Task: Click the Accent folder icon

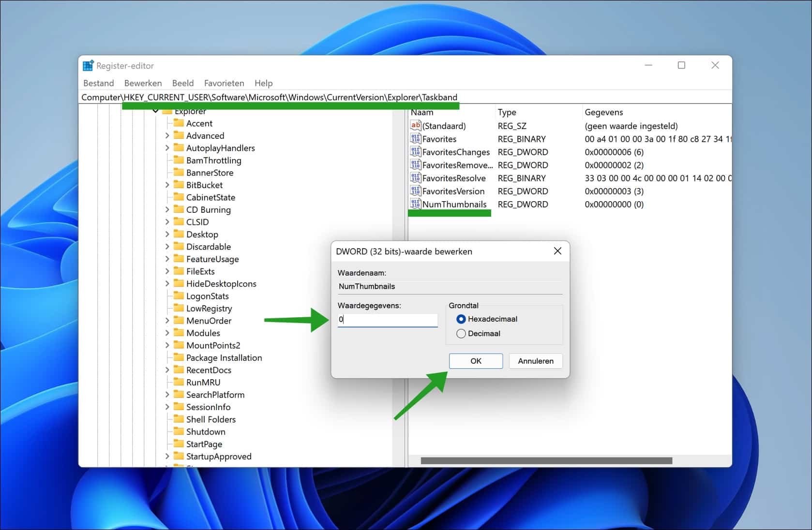Action: click(x=179, y=123)
